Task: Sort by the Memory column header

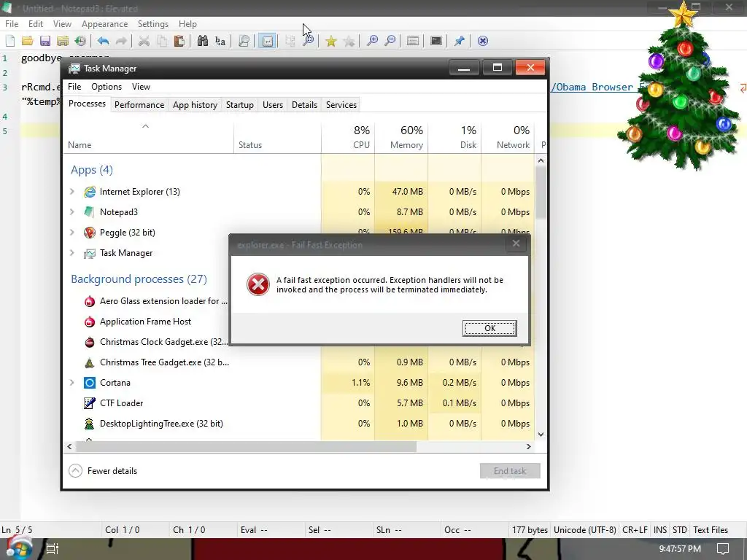Action: [402, 138]
